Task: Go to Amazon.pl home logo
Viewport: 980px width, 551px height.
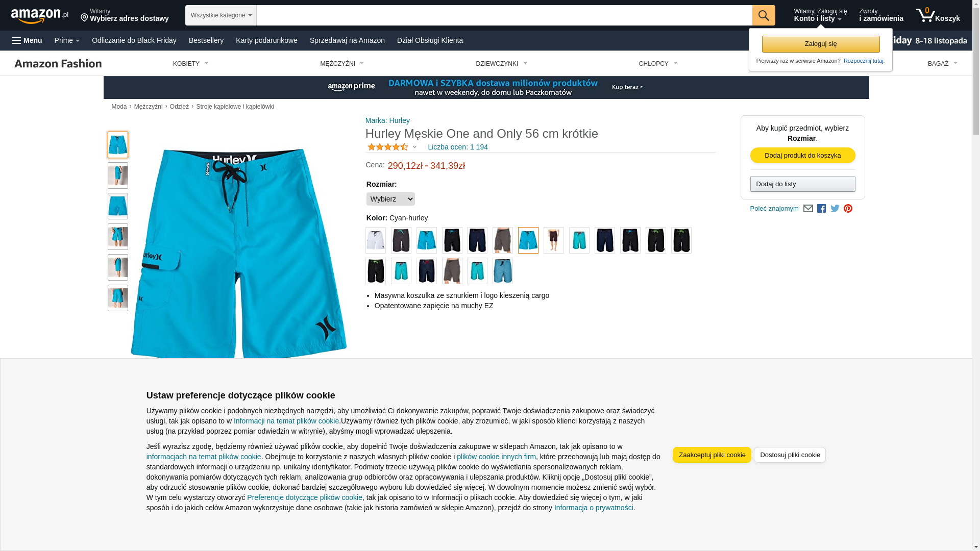Action: [x=39, y=16]
